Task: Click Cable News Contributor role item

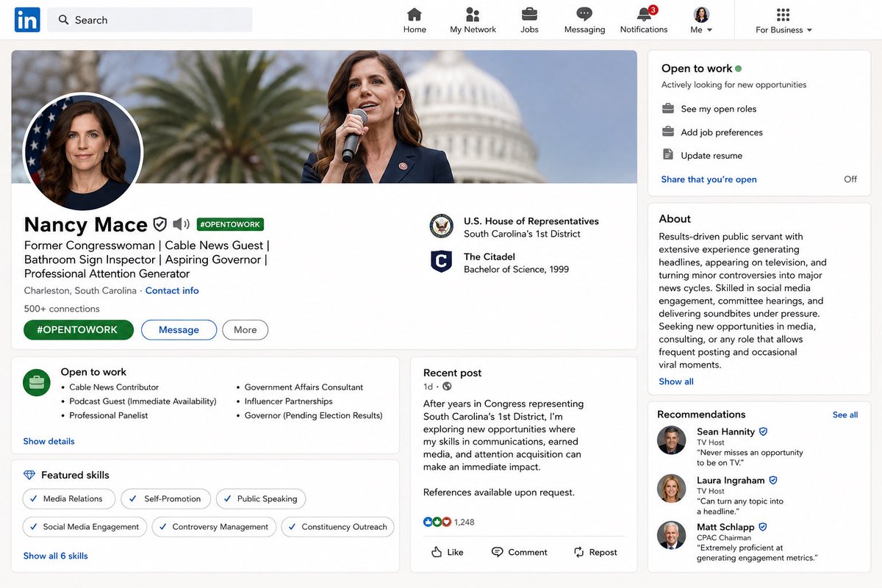Action: point(114,387)
